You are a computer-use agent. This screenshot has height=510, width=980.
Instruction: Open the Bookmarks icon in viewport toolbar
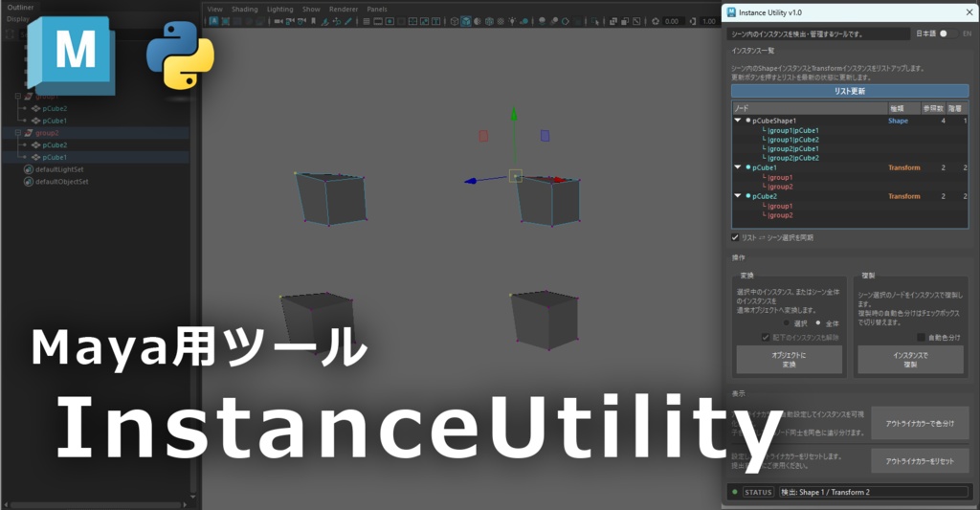point(314,21)
